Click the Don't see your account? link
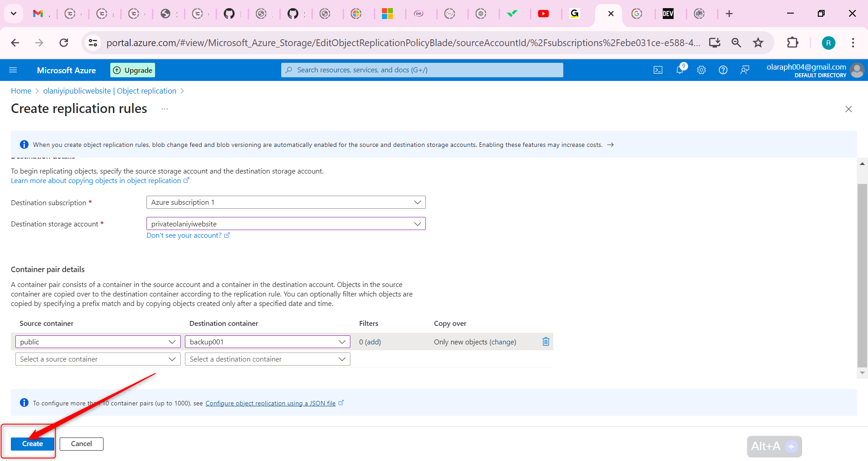 188,235
